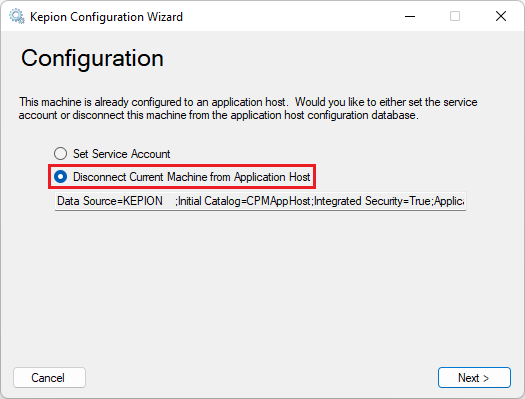Close the Kepion Configuration Wizard window
Screen dimensions: 525x399
pos(501,16)
